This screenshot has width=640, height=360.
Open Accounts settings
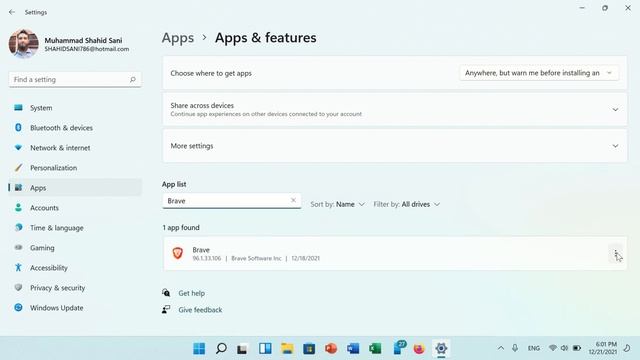[x=75, y=208]
